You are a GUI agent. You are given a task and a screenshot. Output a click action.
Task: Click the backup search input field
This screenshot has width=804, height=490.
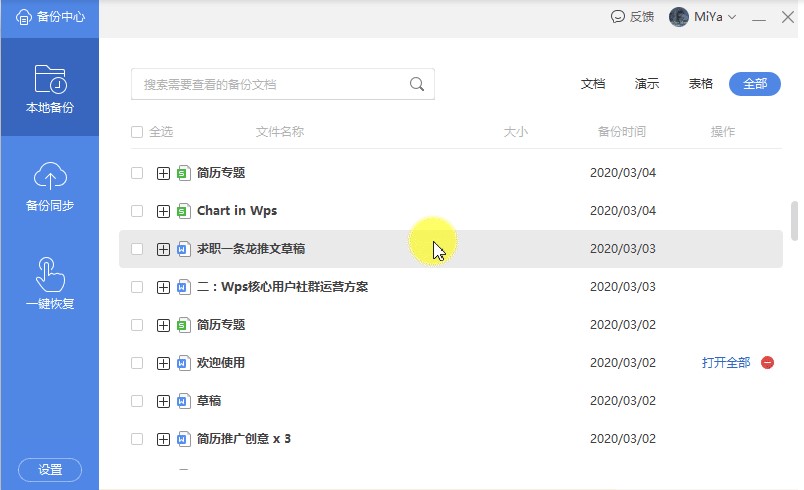[283, 84]
